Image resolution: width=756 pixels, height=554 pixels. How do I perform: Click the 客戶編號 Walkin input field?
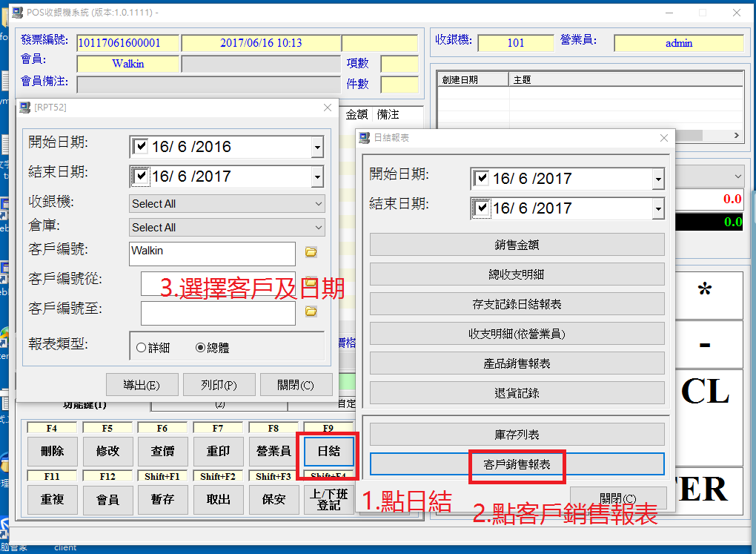[212, 254]
